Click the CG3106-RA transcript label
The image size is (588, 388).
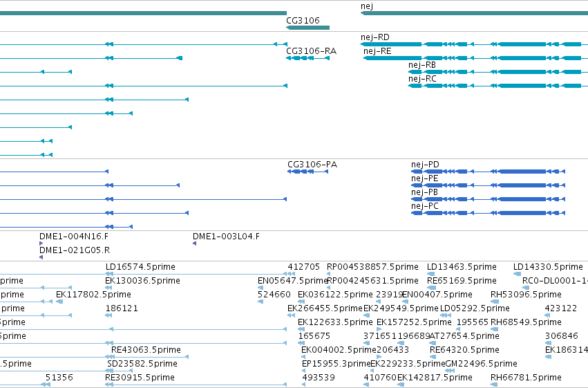311,51
